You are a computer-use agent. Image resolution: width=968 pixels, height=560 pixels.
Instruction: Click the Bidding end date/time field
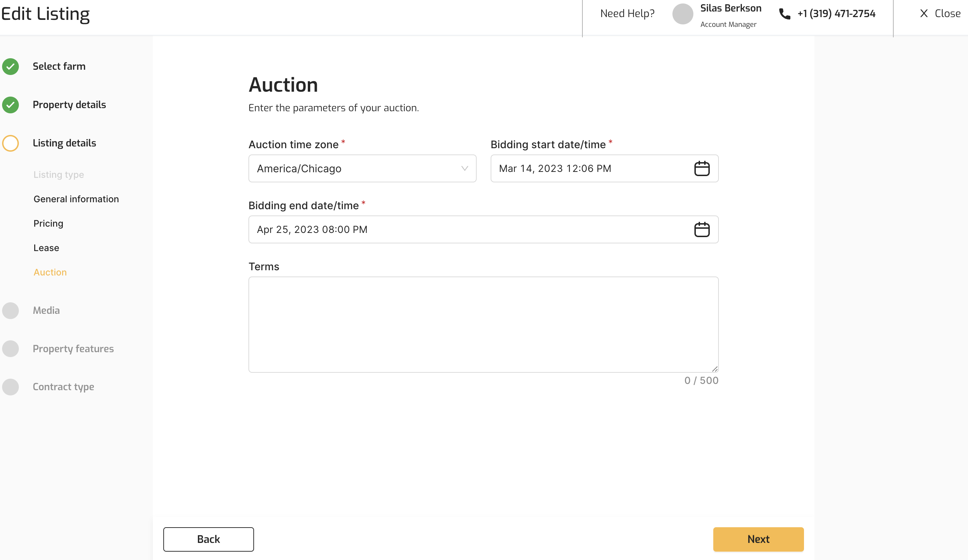point(461,229)
